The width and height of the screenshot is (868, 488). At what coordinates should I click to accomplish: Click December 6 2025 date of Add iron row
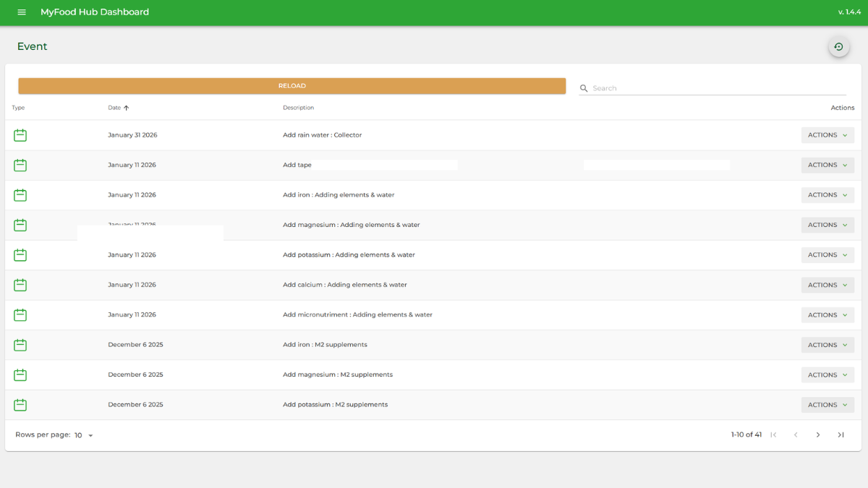pyautogui.click(x=135, y=345)
